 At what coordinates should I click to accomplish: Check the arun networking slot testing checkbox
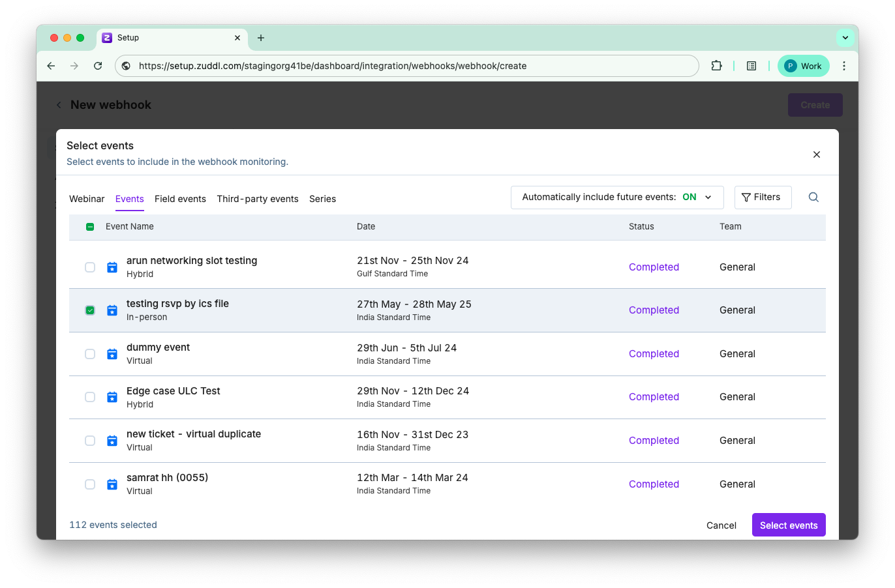[90, 267]
